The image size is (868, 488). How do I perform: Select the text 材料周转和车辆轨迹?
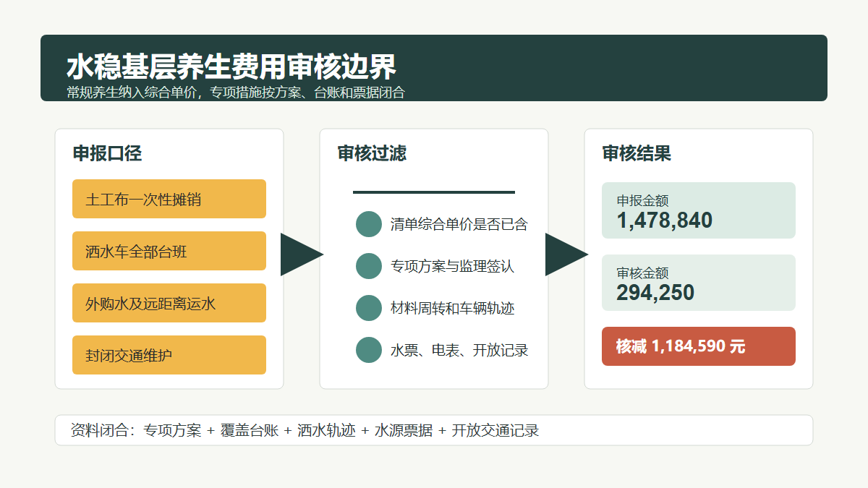coord(453,308)
